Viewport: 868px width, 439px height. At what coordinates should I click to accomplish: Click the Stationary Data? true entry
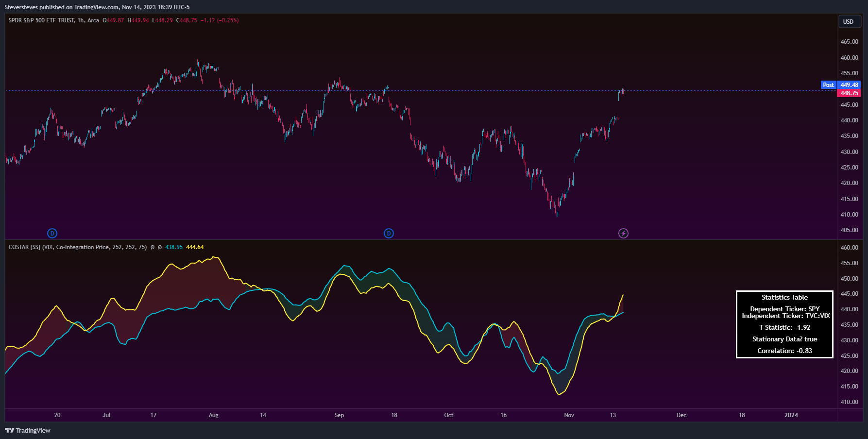tap(784, 339)
